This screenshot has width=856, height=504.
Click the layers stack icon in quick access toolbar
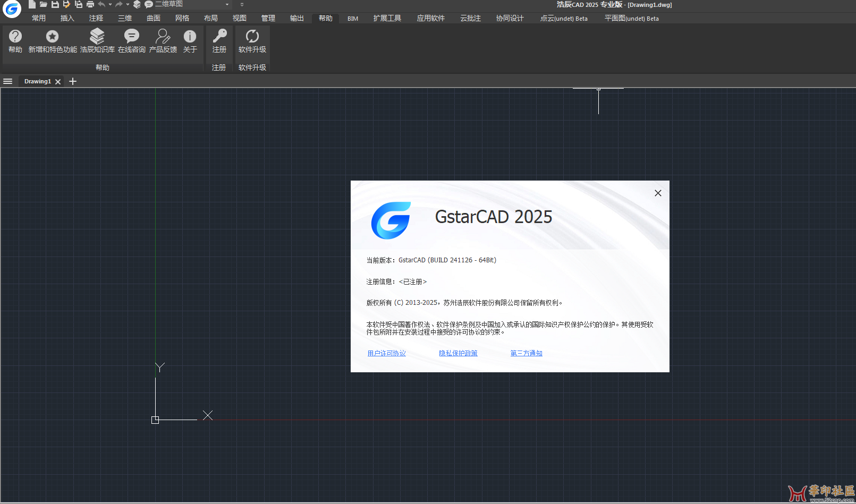coord(137,4)
